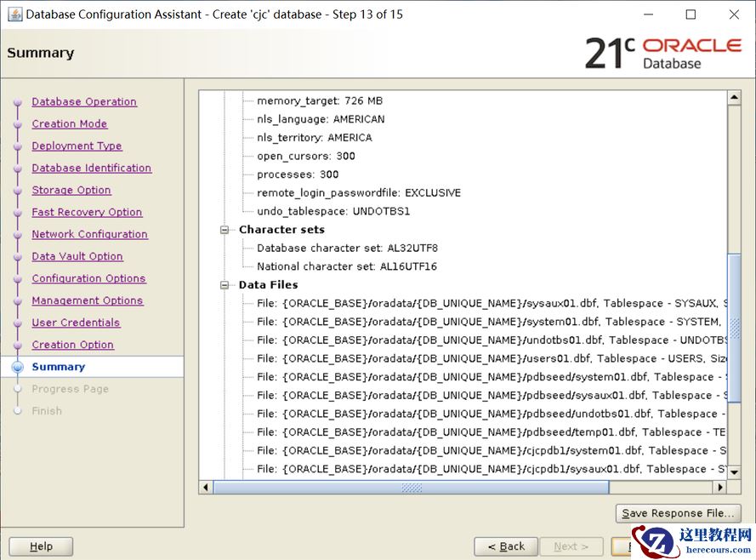
Task: Click the Java icon in title bar
Action: (x=14, y=14)
